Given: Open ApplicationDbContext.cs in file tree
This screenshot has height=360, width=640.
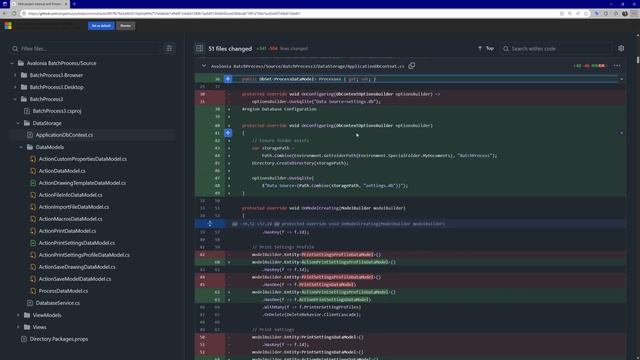Looking at the screenshot, I should click(x=64, y=135).
